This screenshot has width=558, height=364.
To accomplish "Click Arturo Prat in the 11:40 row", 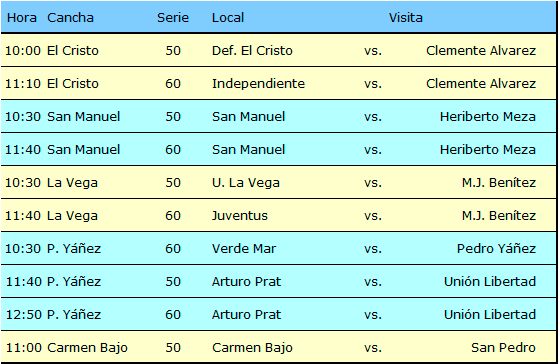I will [x=246, y=282].
